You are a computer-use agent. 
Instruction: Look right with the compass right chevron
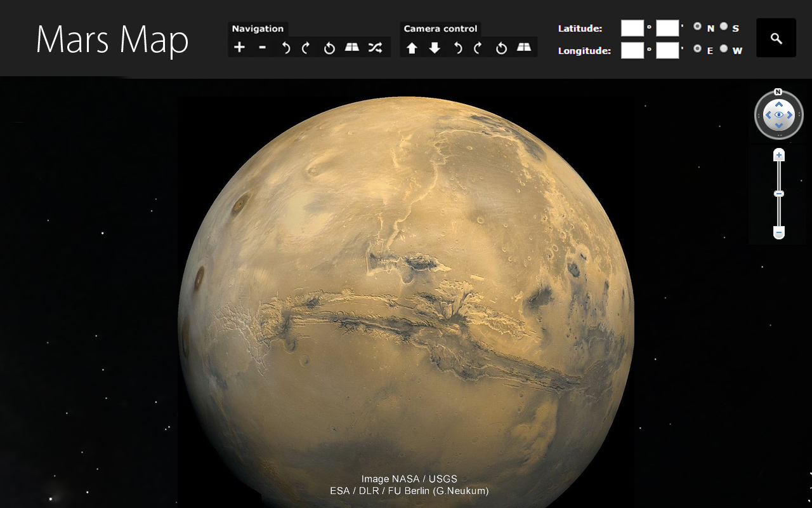pyautogui.click(x=790, y=115)
